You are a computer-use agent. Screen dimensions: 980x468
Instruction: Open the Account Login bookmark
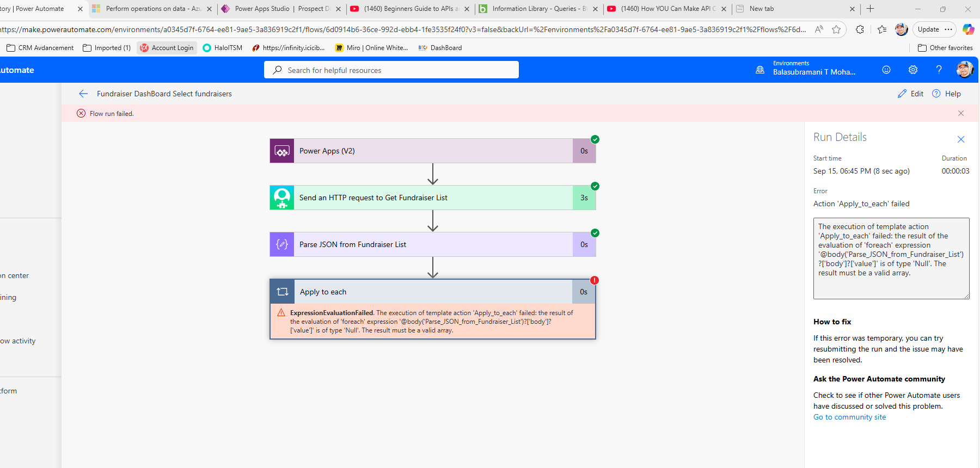[x=167, y=48]
